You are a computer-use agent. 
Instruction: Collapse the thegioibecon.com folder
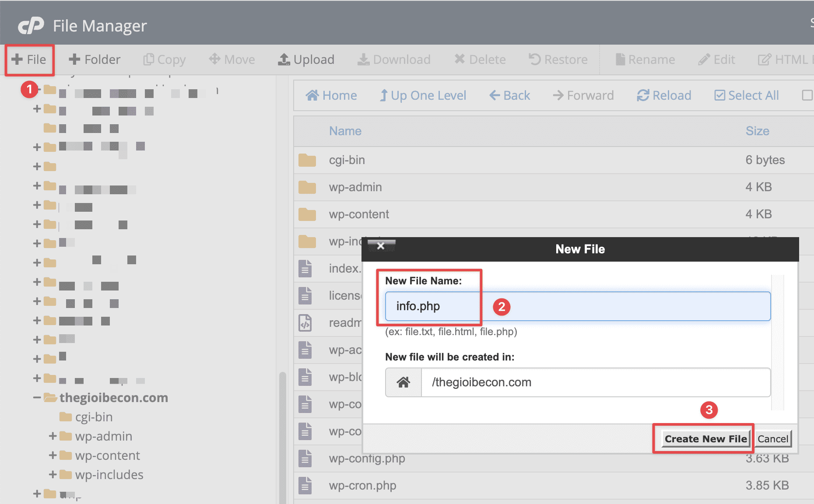click(x=37, y=397)
